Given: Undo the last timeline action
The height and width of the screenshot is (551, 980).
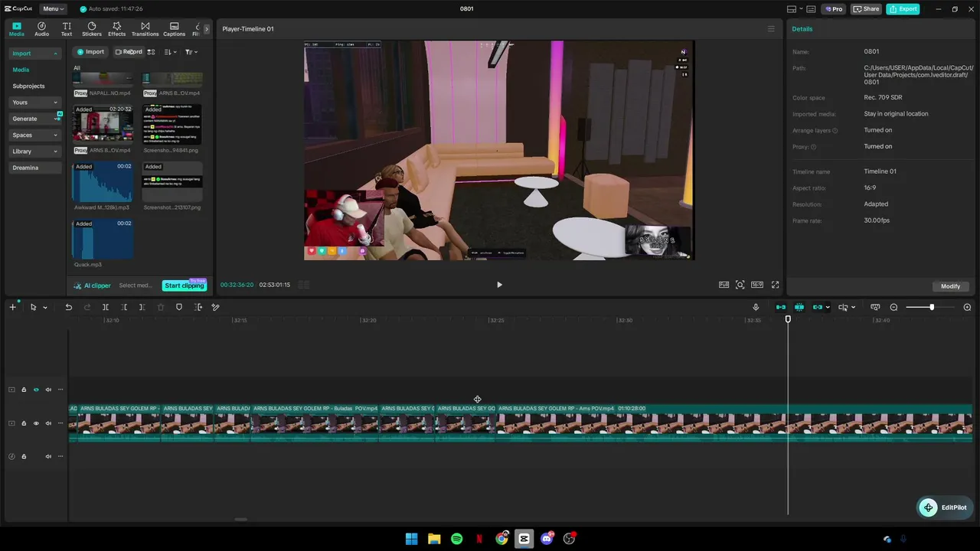Looking at the screenshot, I should coord(68,307).
